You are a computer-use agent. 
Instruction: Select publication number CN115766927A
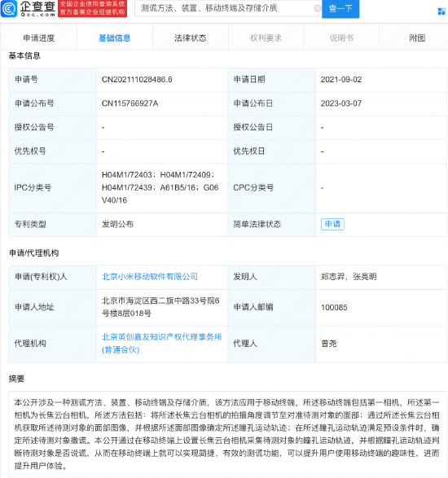point(130,103)
